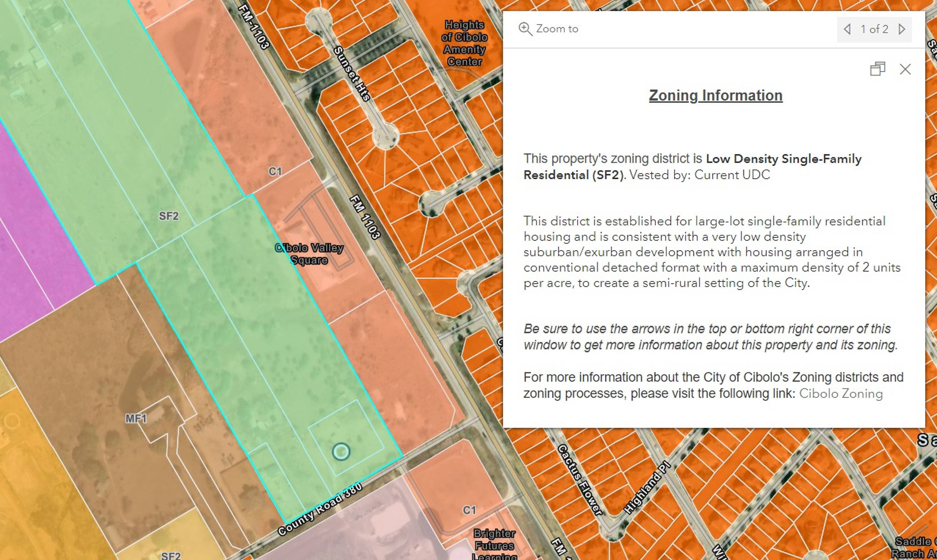Click the Cibolo Valley Square label
Image resolution: width=937 pixels, height=560 pixels.
[x=309, y=254]
